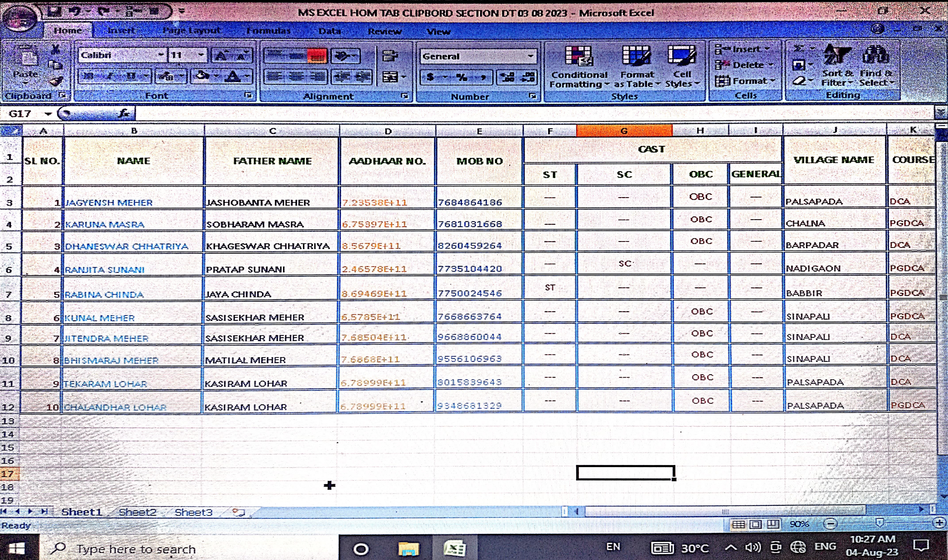Click the Format Painter brush icon

click(x=57, y=81)
